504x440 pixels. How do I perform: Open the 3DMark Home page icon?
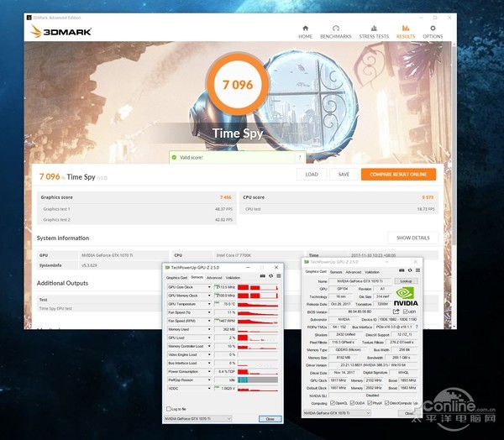tap(305, 30)
